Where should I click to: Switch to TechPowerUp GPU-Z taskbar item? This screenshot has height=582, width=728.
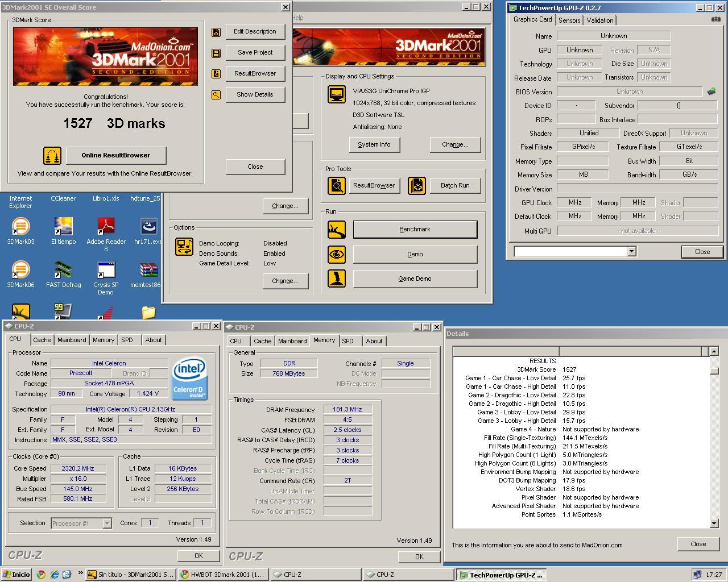coord(501,575)
